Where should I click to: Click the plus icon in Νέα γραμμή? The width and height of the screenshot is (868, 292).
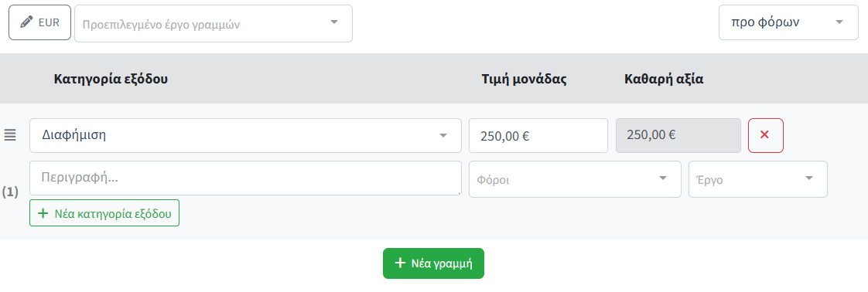coord(400,263)
